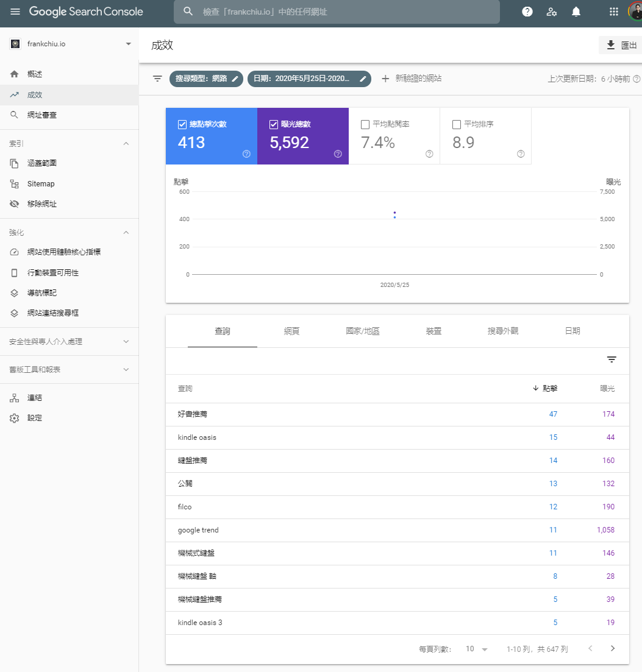
Task: Open the frankchiu.io property dropdown
Action: 128,44
